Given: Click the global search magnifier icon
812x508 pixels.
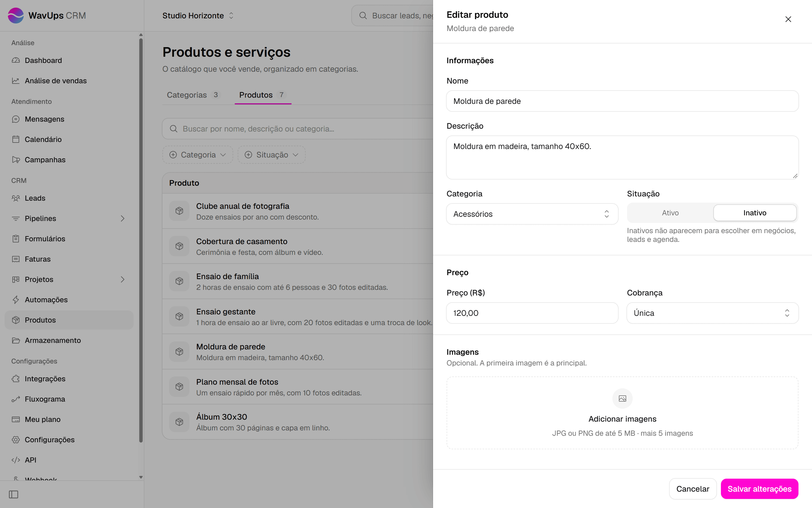Looking at the screenshot, I should [x=363, y=16].
